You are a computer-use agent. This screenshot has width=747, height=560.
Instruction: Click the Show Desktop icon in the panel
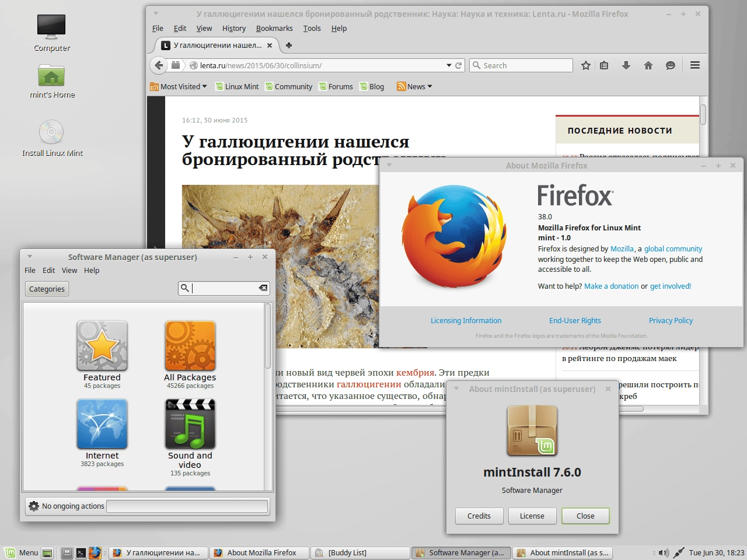tap(48, 552)
